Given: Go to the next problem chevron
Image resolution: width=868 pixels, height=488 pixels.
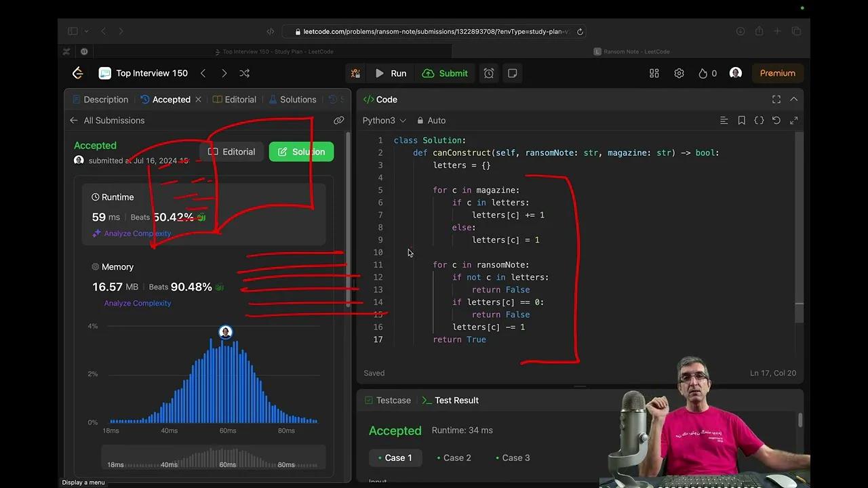Looking at the screenshot, I should 224,73.
